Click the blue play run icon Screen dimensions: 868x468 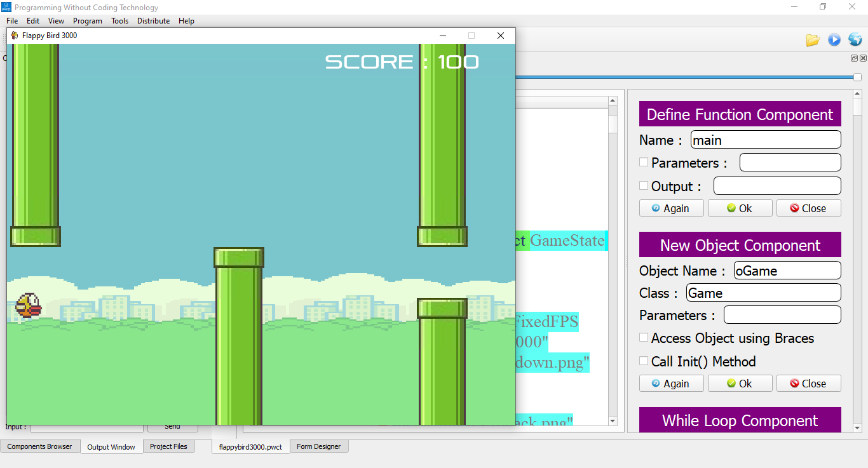[x=834, y=40]
